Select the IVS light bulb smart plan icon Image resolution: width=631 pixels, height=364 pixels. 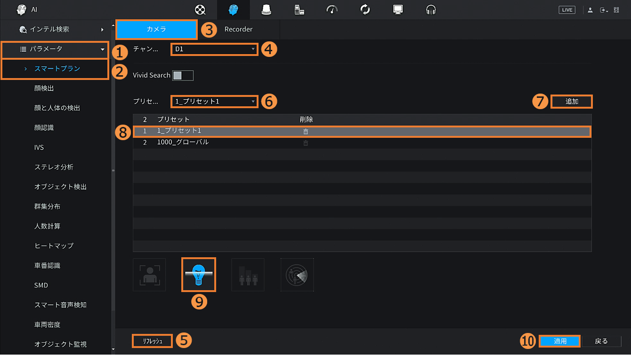tap(198, 275)
